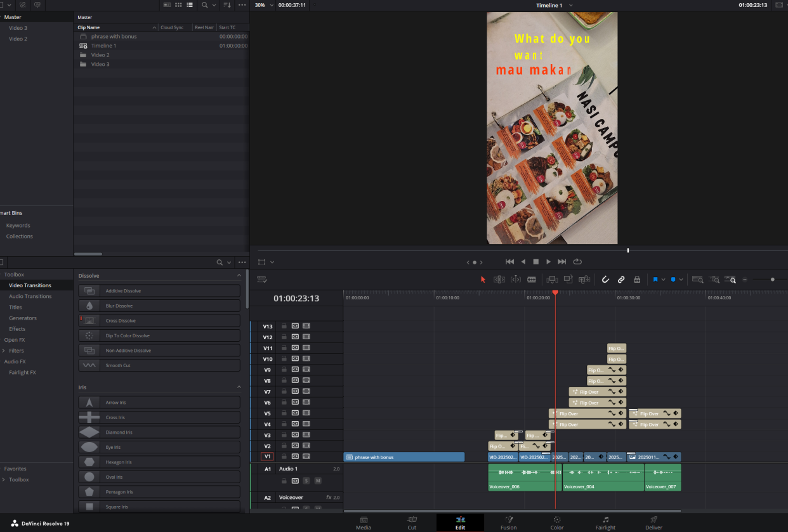Activate the Blade Edit Mode tool

(532, 279)
